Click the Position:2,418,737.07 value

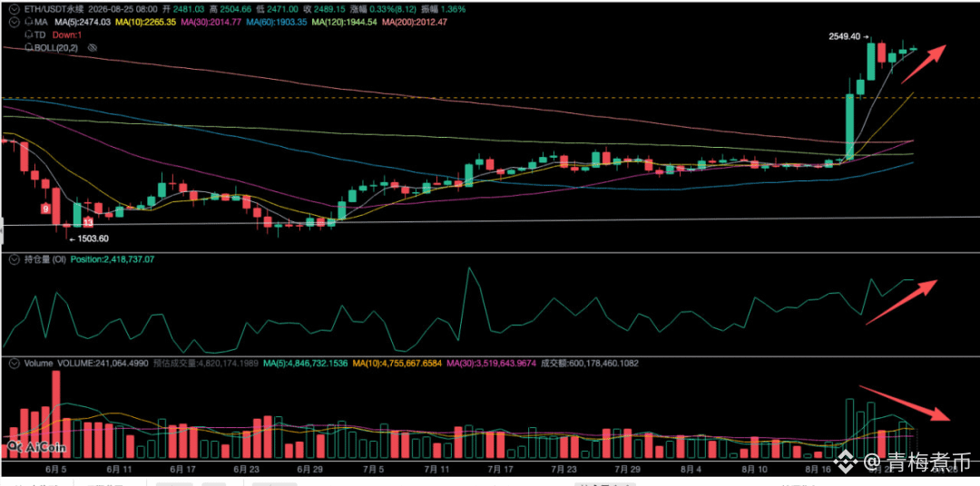112,258
